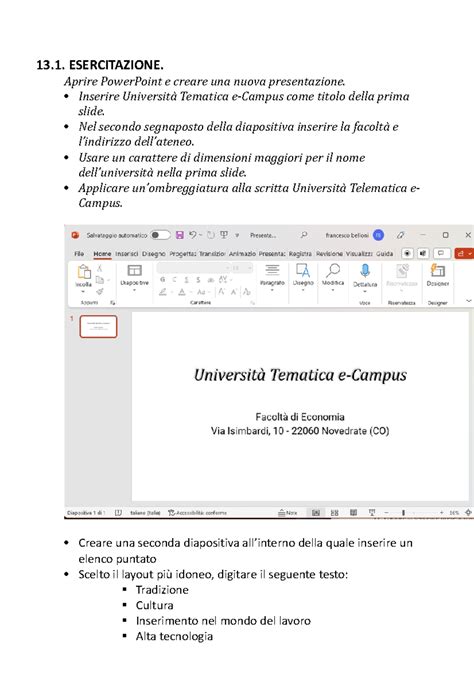
Task: Click the francesco bellosi account avatar
Action: [x=378, y=235]
